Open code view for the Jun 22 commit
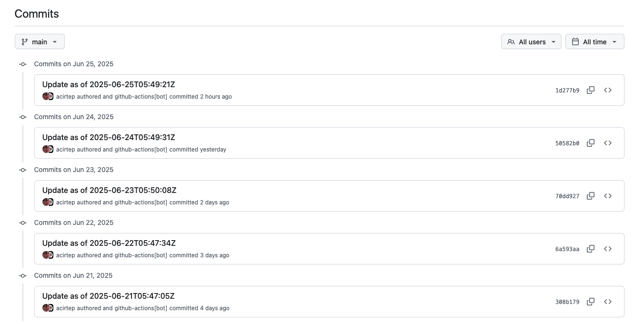The image size is (644, 324). point(608,249)
